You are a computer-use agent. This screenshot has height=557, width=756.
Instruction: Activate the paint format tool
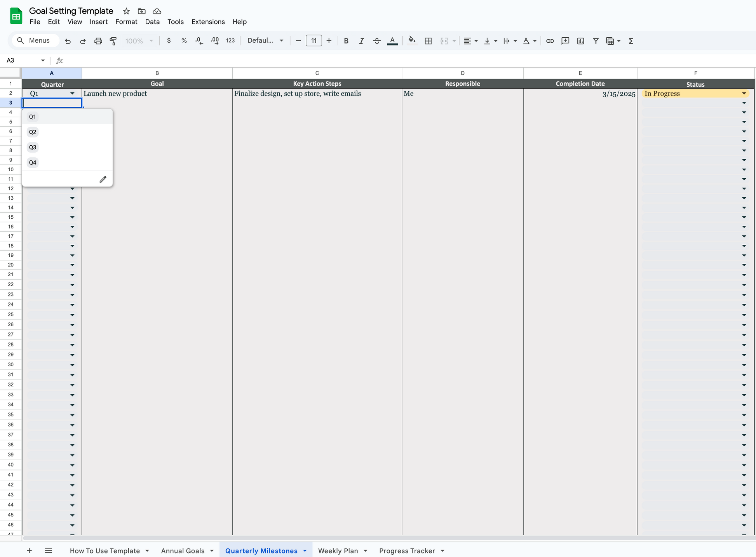[113, 41]
